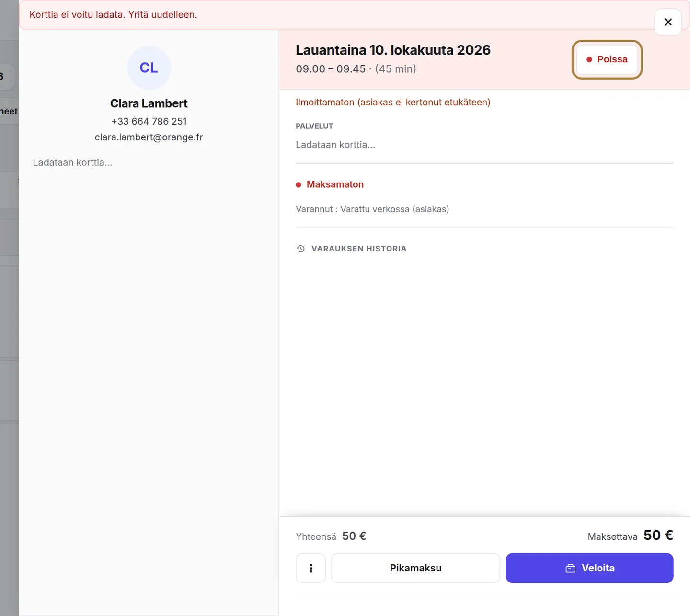690x616 pixels.
Task: Click the Veloita charge button
Action: click(590, 568)
